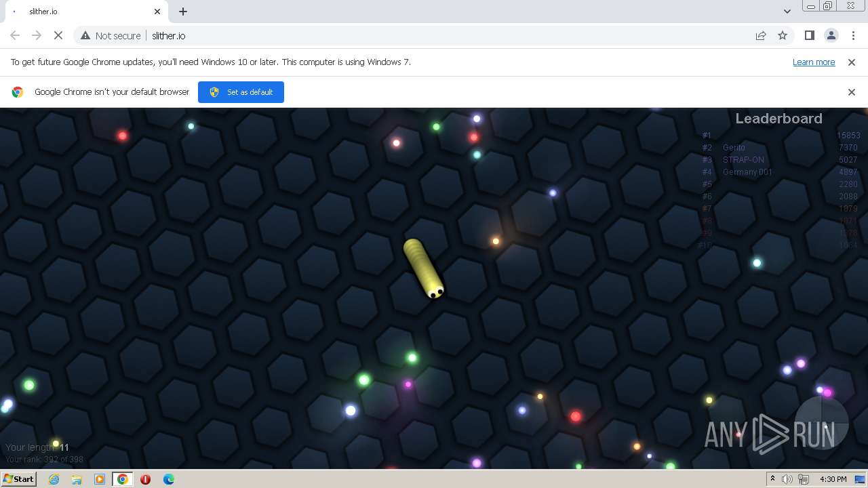Go forward using the browser forward arrow
The height and width of the screenshot is (488, 868).
point(37,35)
